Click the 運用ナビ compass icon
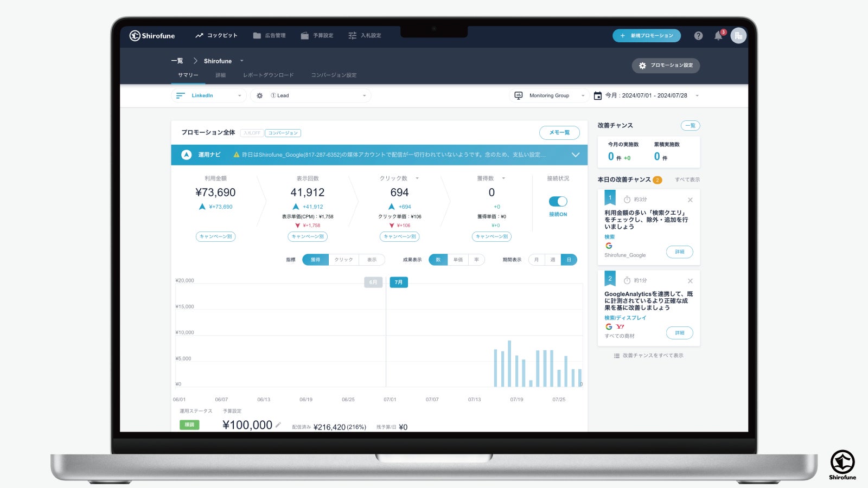The image size is (868, 488). 186,155
